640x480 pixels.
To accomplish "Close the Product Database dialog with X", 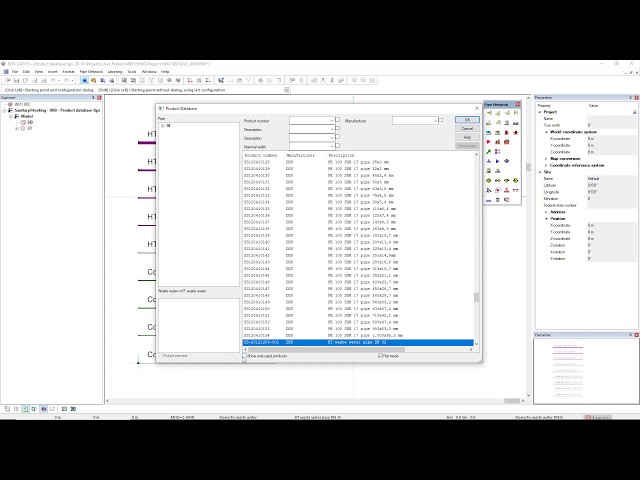I will point(477,108).
